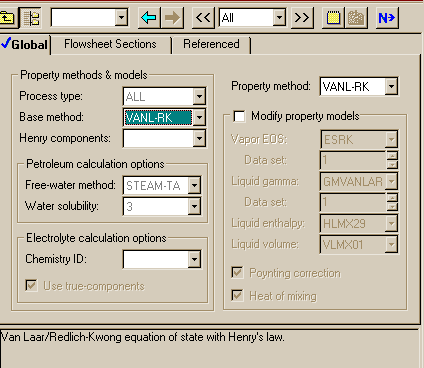Toggle the data browser tree view icon

pyautogui.click(x=31, y=18)
